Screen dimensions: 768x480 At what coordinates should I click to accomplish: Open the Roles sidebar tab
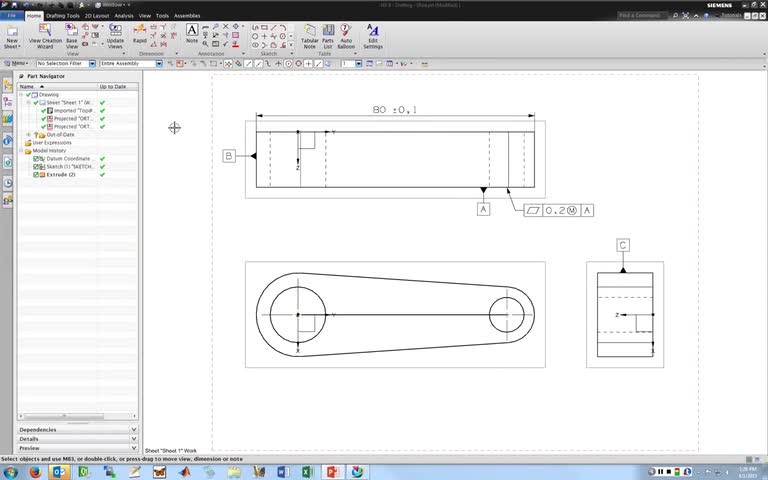(8, 199)
